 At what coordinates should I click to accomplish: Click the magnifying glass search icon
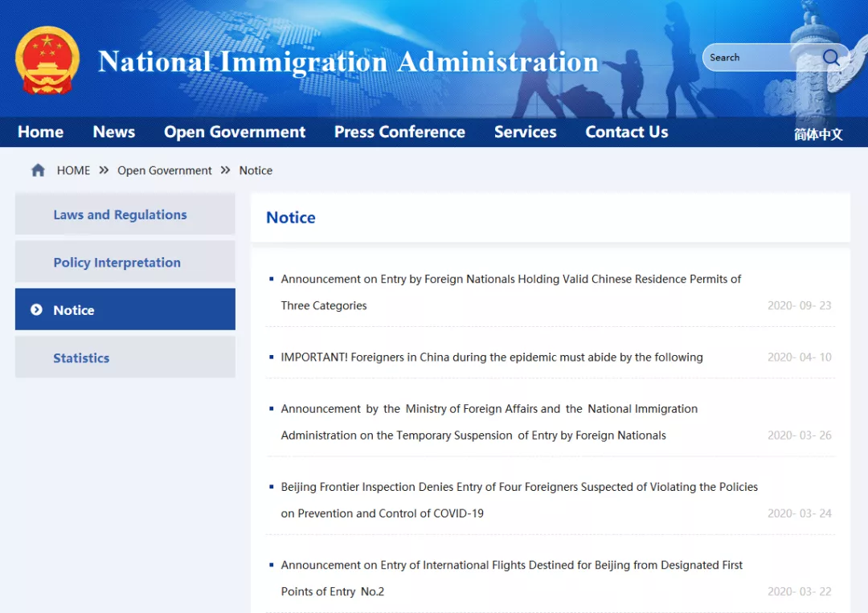(x=831, y=58)
